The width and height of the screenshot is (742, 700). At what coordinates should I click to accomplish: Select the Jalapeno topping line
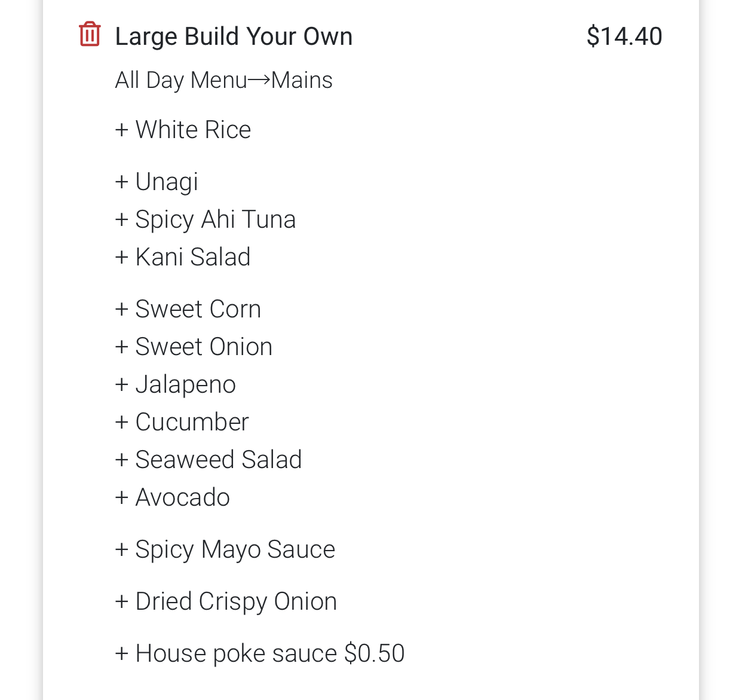pos(176,384)
